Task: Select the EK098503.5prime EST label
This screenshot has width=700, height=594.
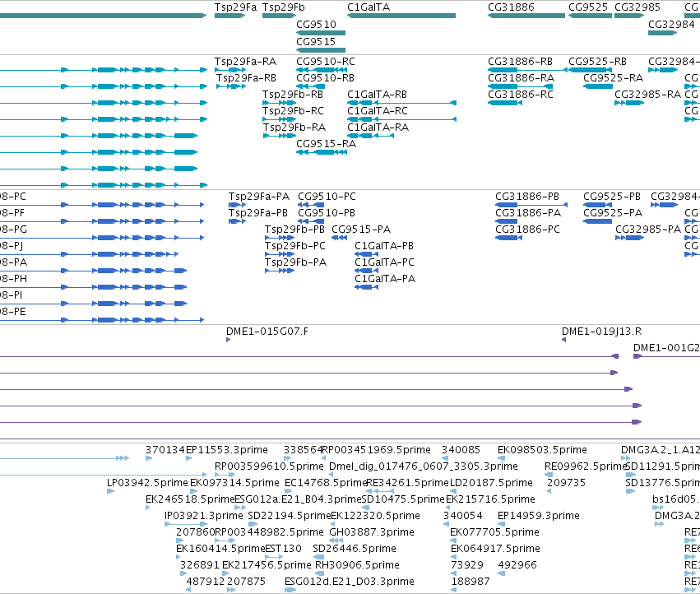Action: click(542, 450)
